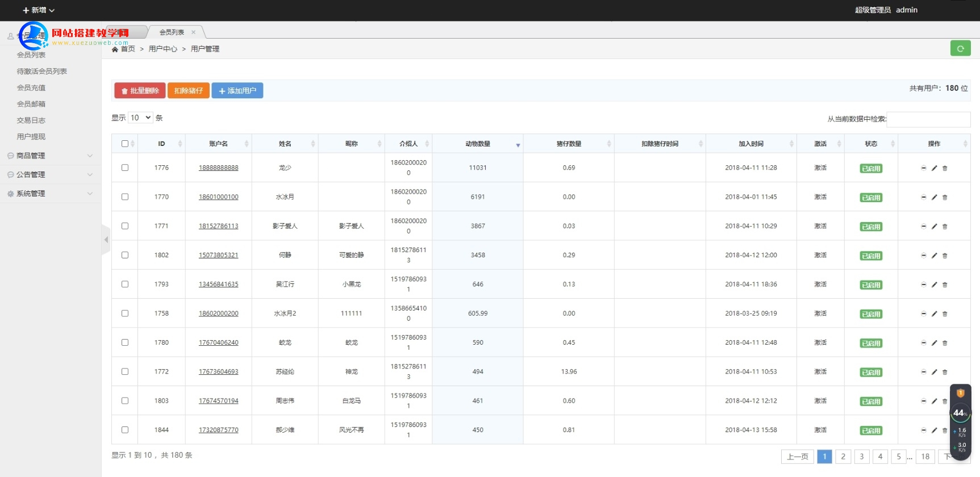Screen dimensions: 980x477
Task: Click edit pencil icon for user 1776
Action: 934,168
